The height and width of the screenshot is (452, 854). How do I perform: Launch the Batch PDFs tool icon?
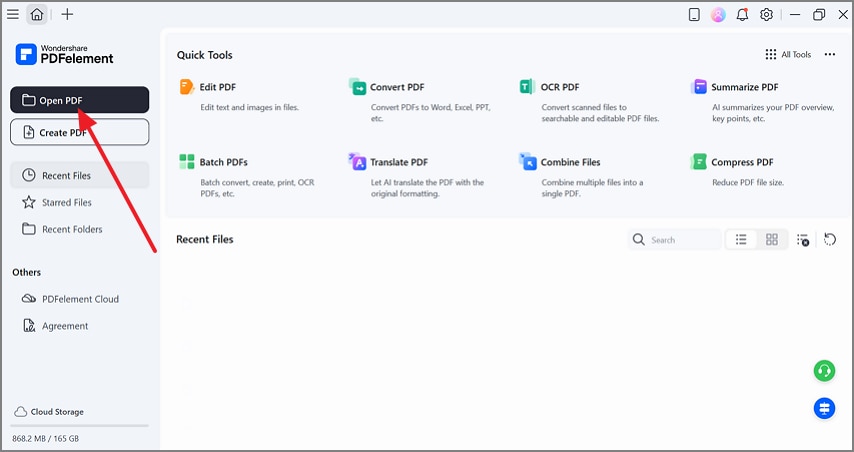187,162
